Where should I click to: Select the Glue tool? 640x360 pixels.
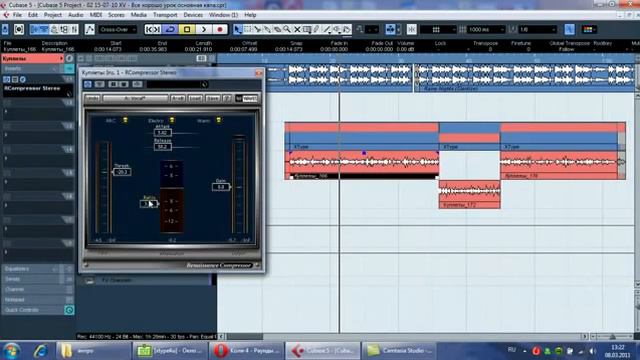click(x=267, y=29)
